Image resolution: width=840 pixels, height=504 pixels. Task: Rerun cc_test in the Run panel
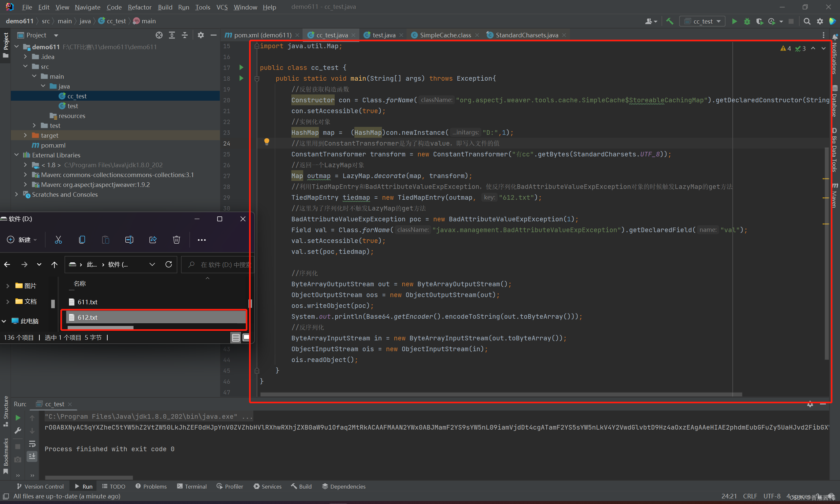click(x=18, y=418)
